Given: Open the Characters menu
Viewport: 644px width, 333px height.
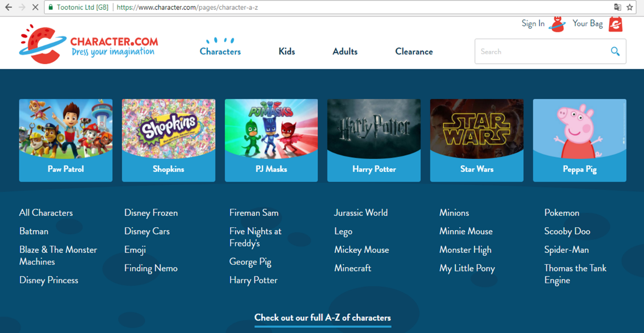Looking at the screenshot, I should pos(220,51).
